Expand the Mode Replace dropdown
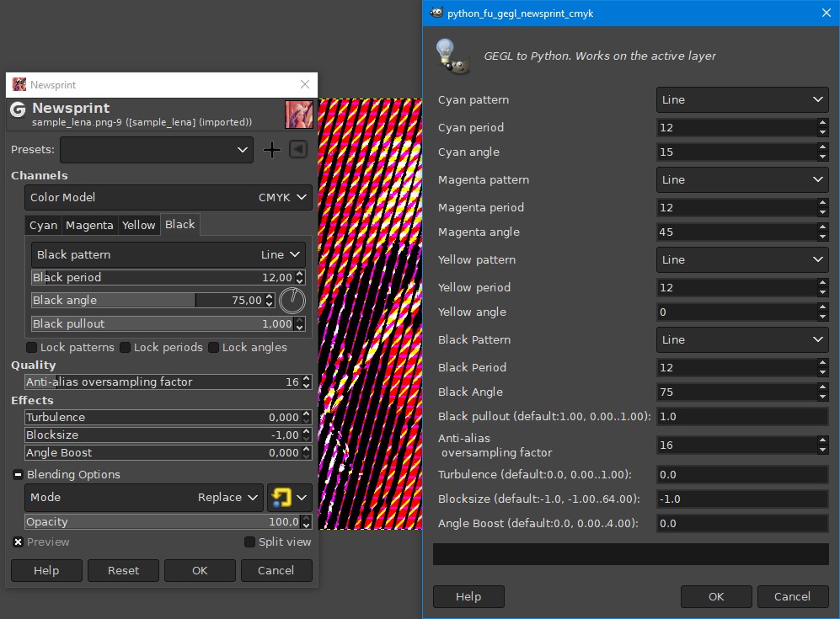The height and width of the screenshot is (619, 840). (x=143, y=498)
